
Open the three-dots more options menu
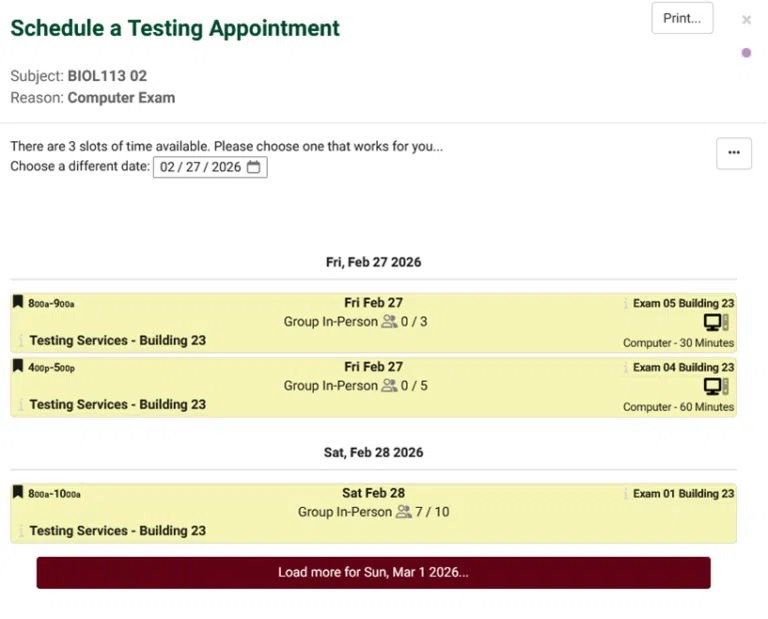(x=734, y=153)
